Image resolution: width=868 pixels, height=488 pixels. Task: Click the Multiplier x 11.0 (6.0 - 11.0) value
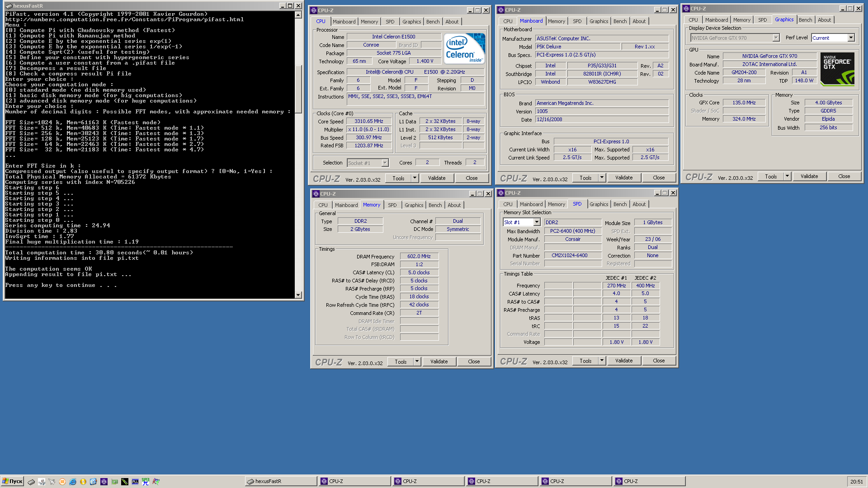coord(368,129)
